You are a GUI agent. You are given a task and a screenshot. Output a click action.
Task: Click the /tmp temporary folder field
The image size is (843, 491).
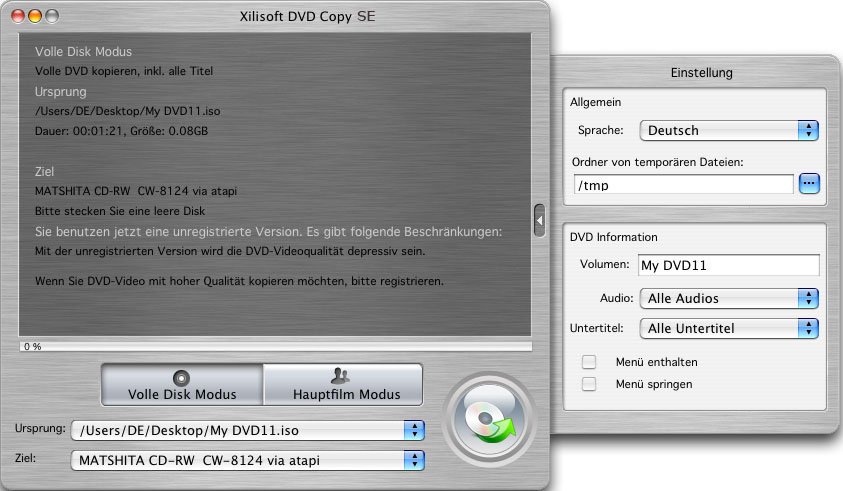pos(683,184)
